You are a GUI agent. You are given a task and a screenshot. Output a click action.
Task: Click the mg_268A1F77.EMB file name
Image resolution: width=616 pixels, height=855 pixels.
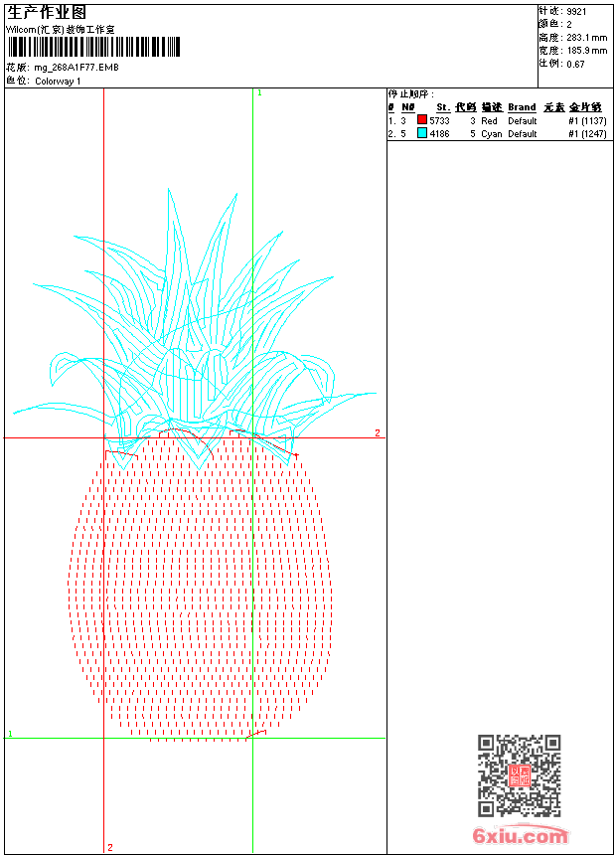pos(77,68)
